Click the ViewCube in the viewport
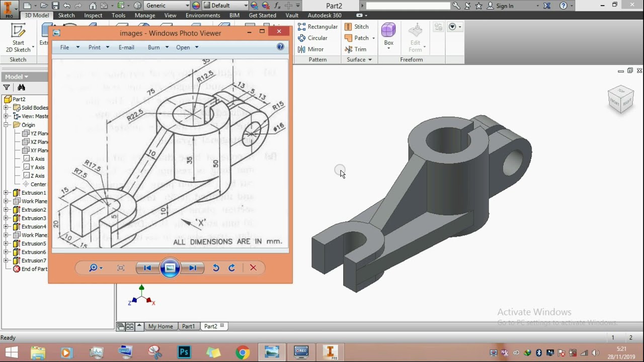Viewport: 644px width, 362px height. point(620,99)
